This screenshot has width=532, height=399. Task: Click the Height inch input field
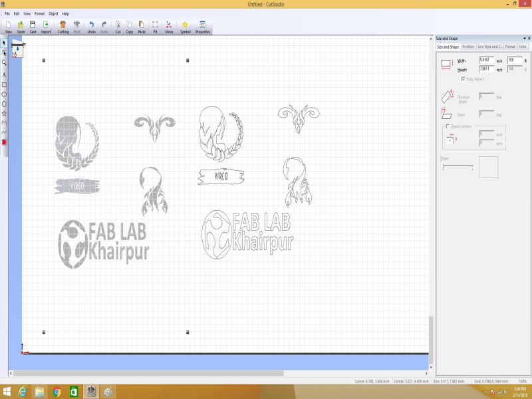(x=486, y=69)
